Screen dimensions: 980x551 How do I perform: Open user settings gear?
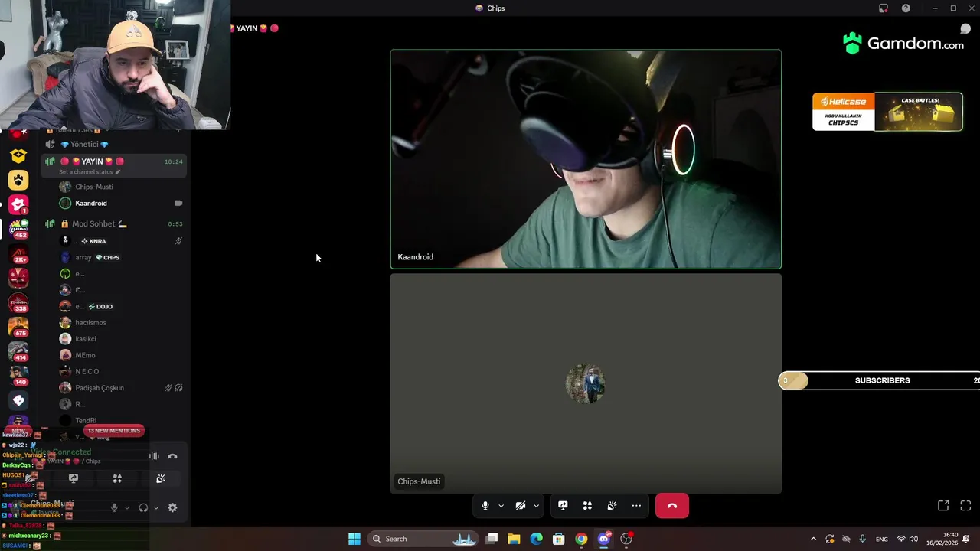[172, 507]
